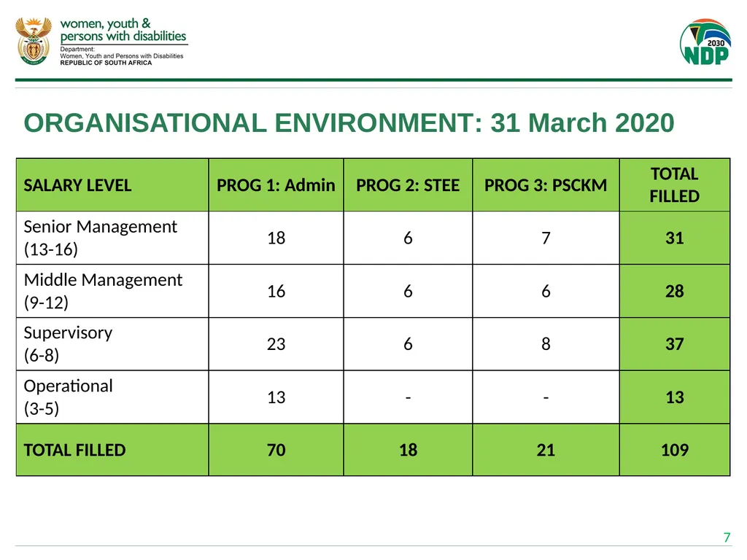Click Operational's total filled column value
Image resolution: width=747 pixels, height=560 pixels.
[x=675, y=397]
